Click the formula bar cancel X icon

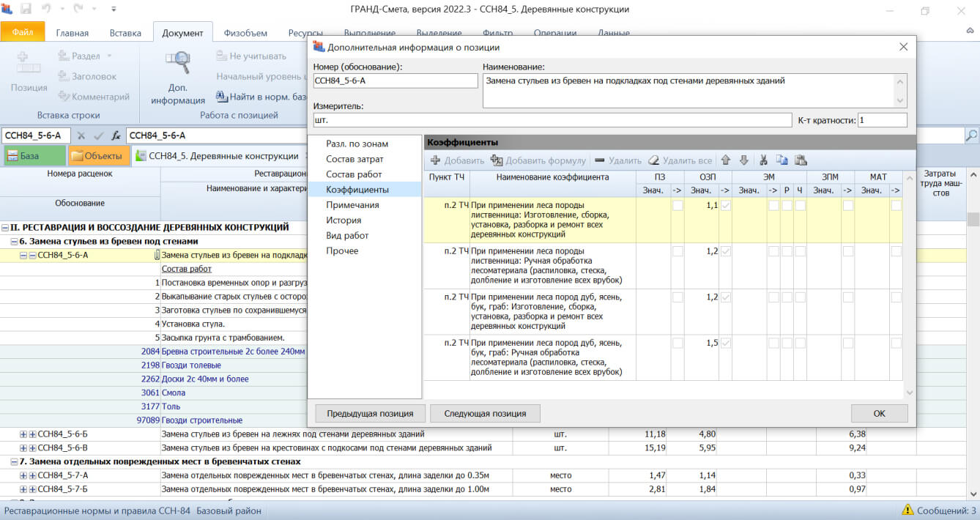pyautogui.click(x=81, y=135)
